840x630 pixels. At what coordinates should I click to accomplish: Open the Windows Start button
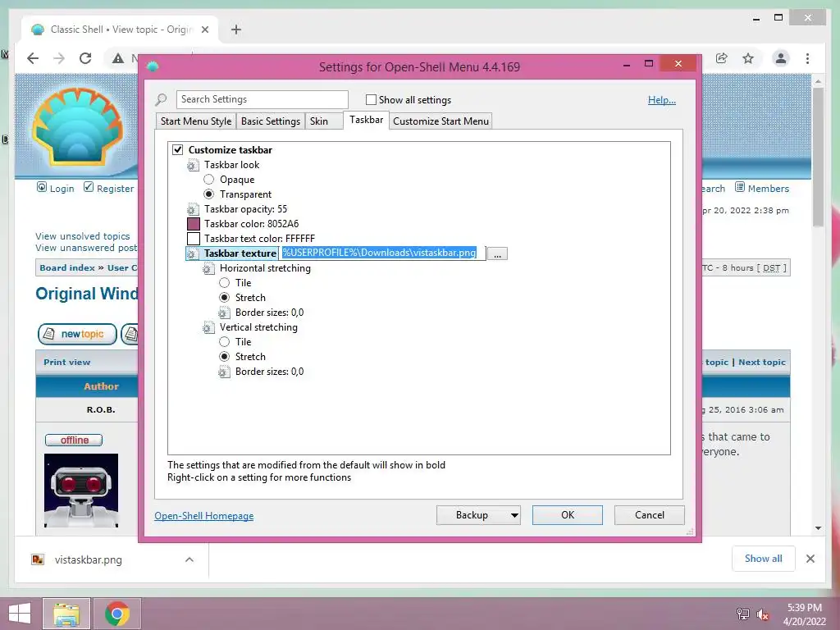tap(20, 614)
